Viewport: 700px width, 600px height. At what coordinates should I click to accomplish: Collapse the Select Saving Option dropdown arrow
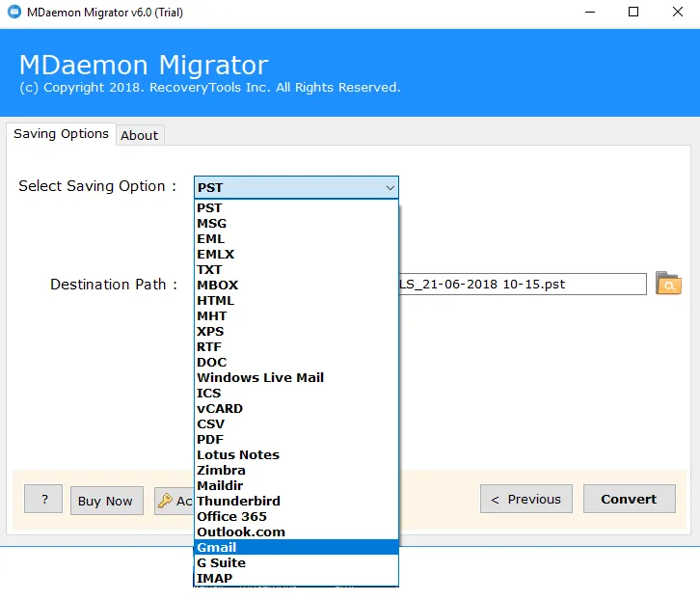[x=390, y=188]
